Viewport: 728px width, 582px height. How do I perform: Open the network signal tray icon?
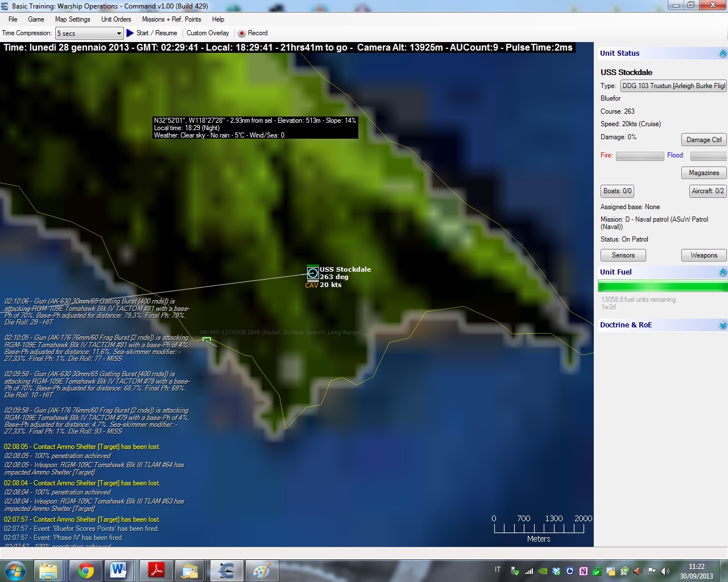click(x=529, y=571)
